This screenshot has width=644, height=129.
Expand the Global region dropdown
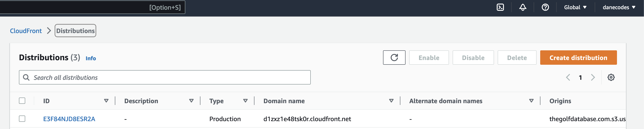click(575, 7)
